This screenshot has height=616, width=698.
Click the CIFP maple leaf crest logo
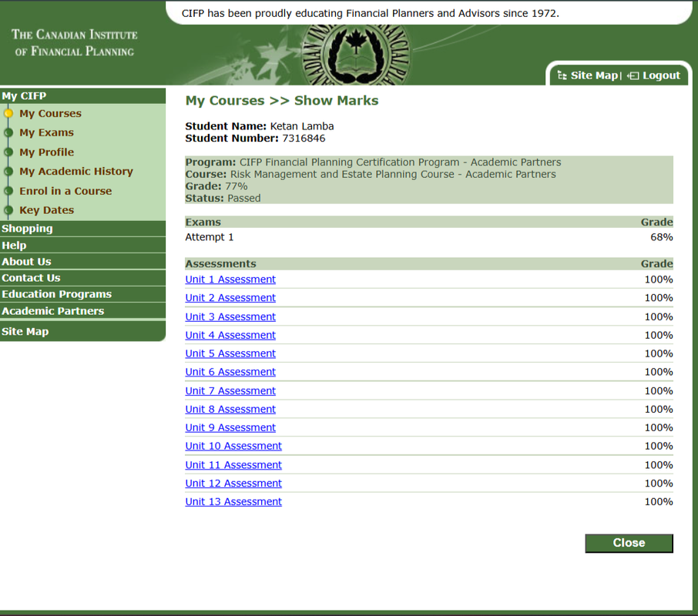pyautogui.click(x=356, y=55)
